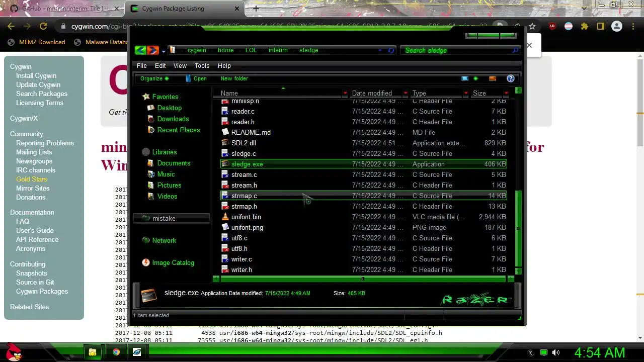Screen dimensions: 644x362
Task: Select the utf8.c file
Action: (364, 238)
